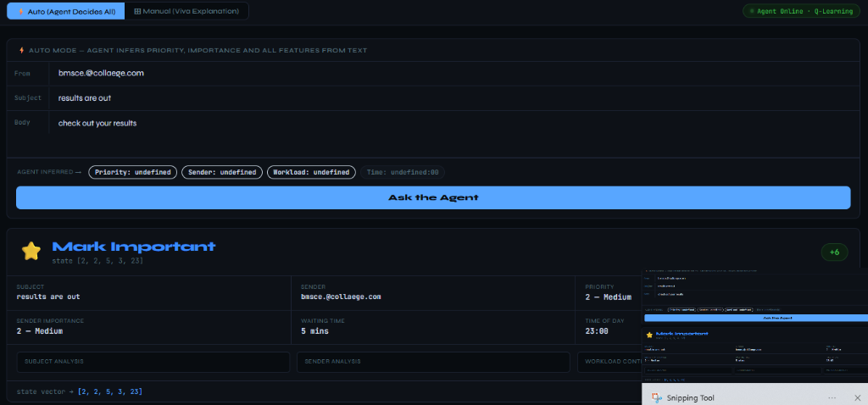Click the Ask the Agent button
The height and width of the screenshot is (405, 868).
click(x=433, y=197)
